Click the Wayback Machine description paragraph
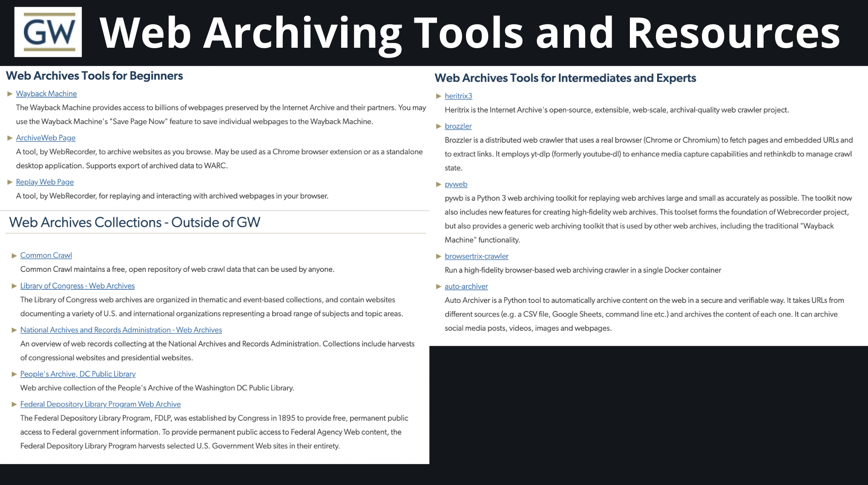Viewport: 868px width, 485px height. click(221, 115)
